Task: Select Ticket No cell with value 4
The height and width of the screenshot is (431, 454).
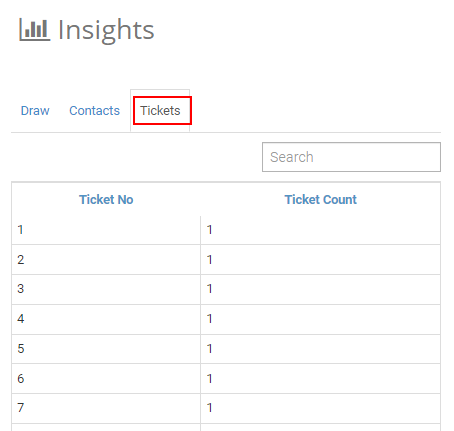Action: click(106, 319)
